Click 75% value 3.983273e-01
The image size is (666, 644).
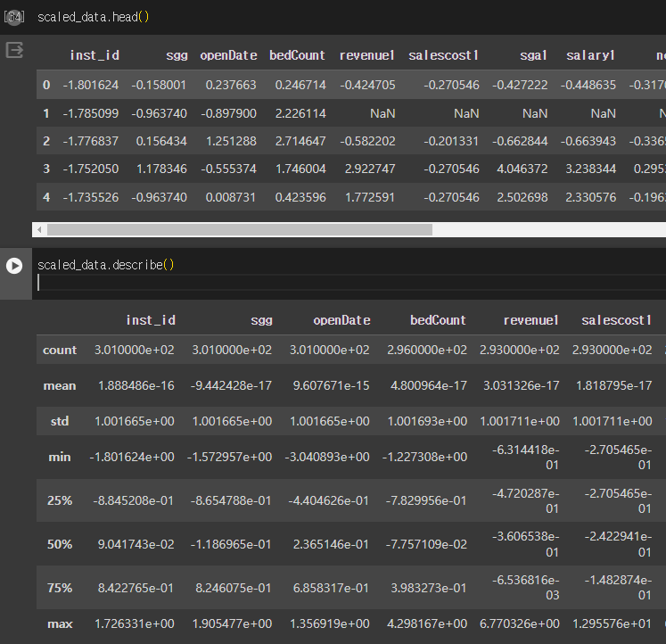click(x=428, y=589)
